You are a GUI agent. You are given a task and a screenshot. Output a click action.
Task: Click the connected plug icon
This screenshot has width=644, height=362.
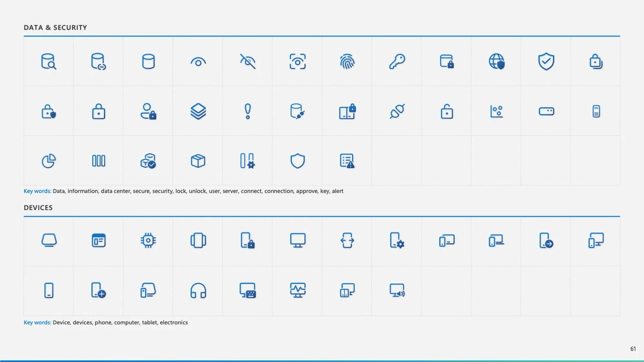click(397, 112)
